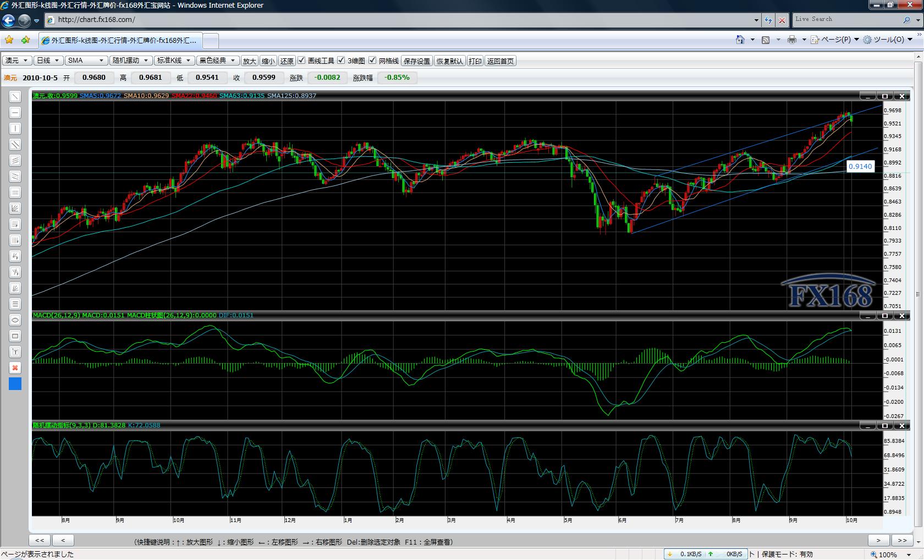Select the horizontal line drawing tool

click(x=15, y=113)
